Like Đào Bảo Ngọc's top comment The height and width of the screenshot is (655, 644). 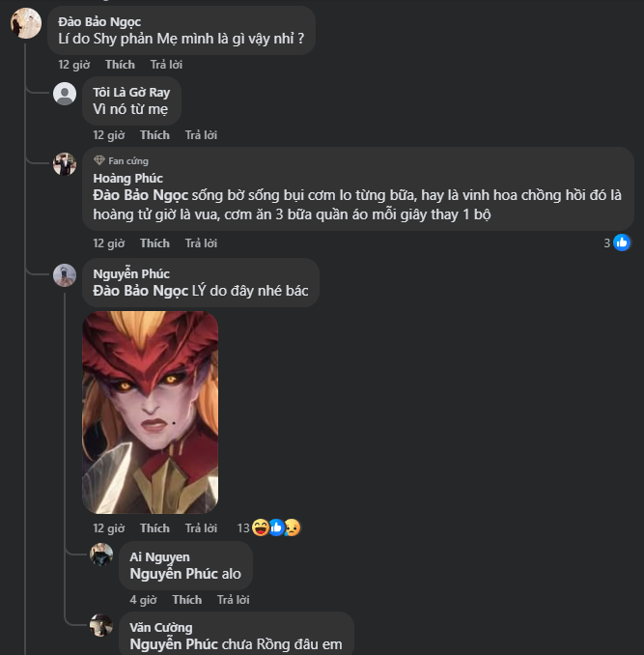click(120, 65)
